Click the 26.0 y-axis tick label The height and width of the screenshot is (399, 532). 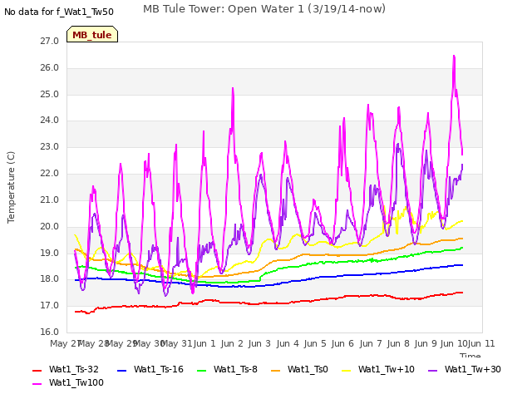(x=50, y=67)
